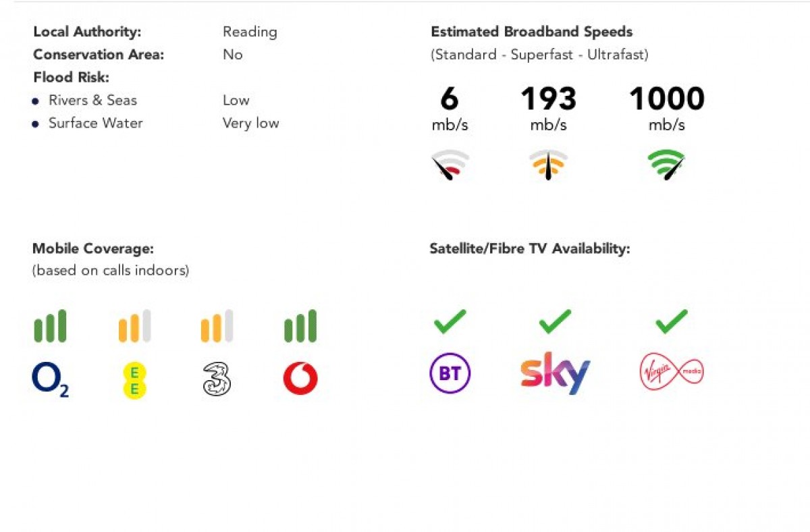The height and width of the screenshot is (532, 810).
Task: Click the purple BT logo
Action: pos(450,373)
